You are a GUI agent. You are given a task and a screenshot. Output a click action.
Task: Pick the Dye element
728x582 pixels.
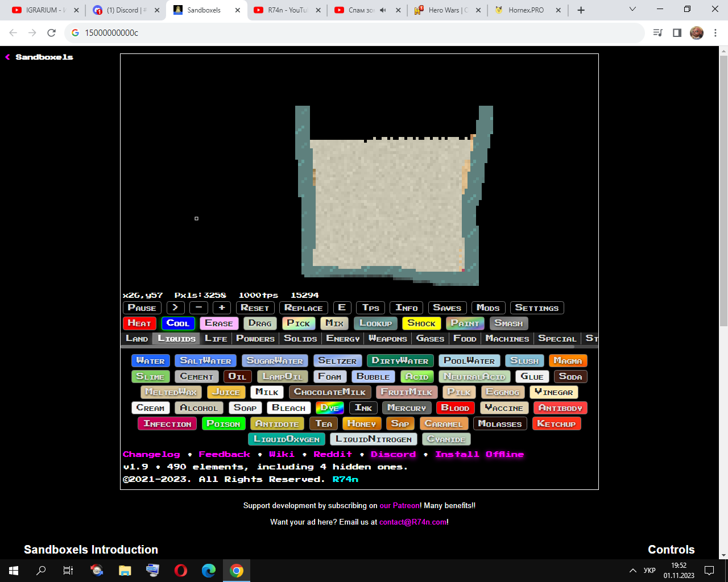tap(330, 408)
